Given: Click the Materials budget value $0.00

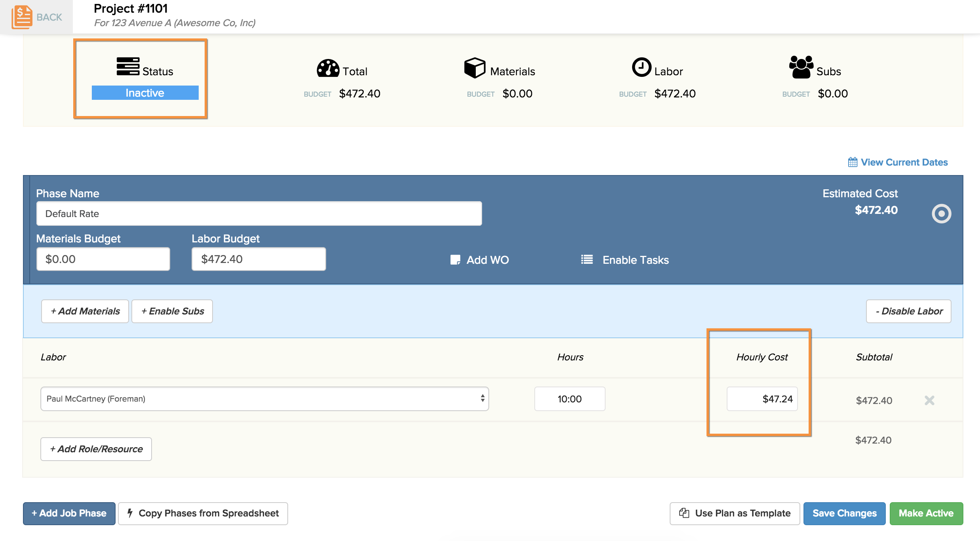Looking at the screenshot, I should [x=517, y=93].
